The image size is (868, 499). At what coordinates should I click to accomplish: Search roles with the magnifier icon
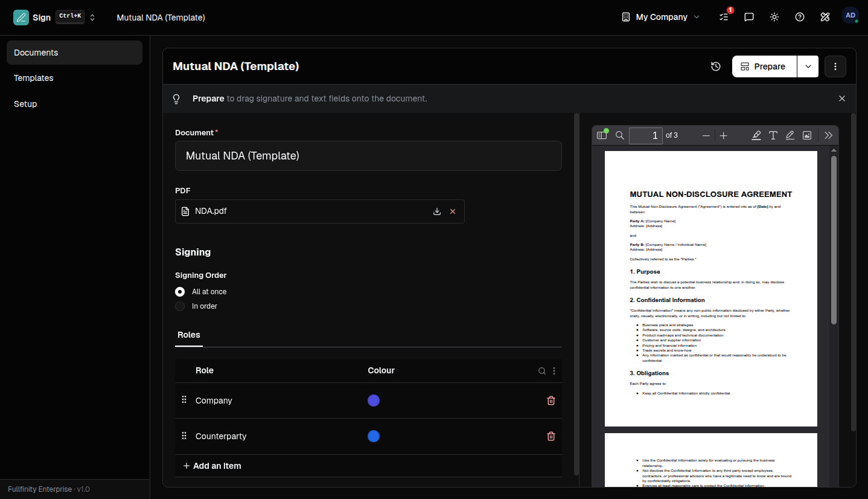coord(542,371)
